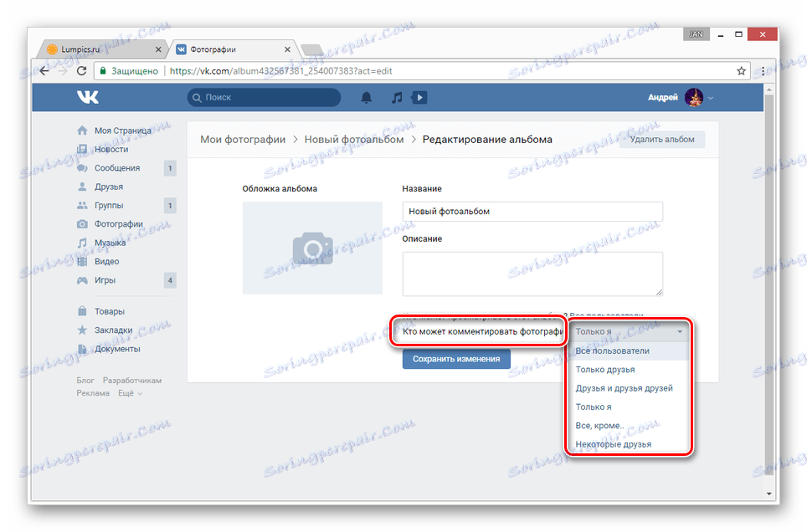Choose Только я in the dropdown list
Image resolution: width=807 pixels, height=532 pixels.
[x=629, y=407]
